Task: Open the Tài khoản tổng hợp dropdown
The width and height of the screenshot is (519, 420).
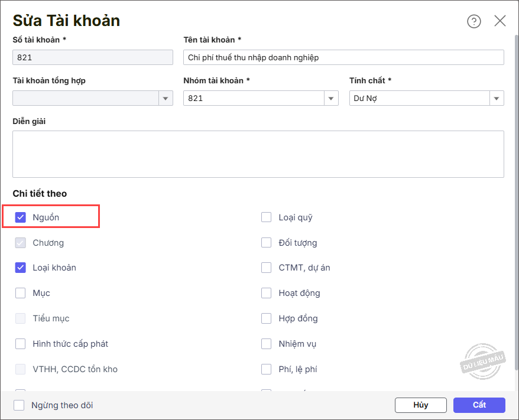Action: [166, 99]
